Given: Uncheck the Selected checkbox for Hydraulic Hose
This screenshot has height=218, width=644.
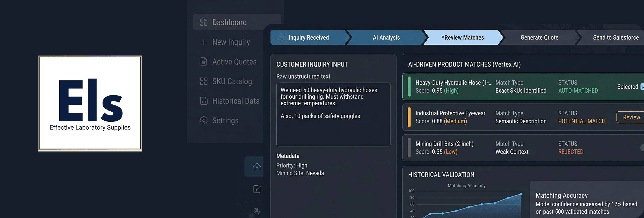Looking at the screenshot, I should [x=642, y=87].
